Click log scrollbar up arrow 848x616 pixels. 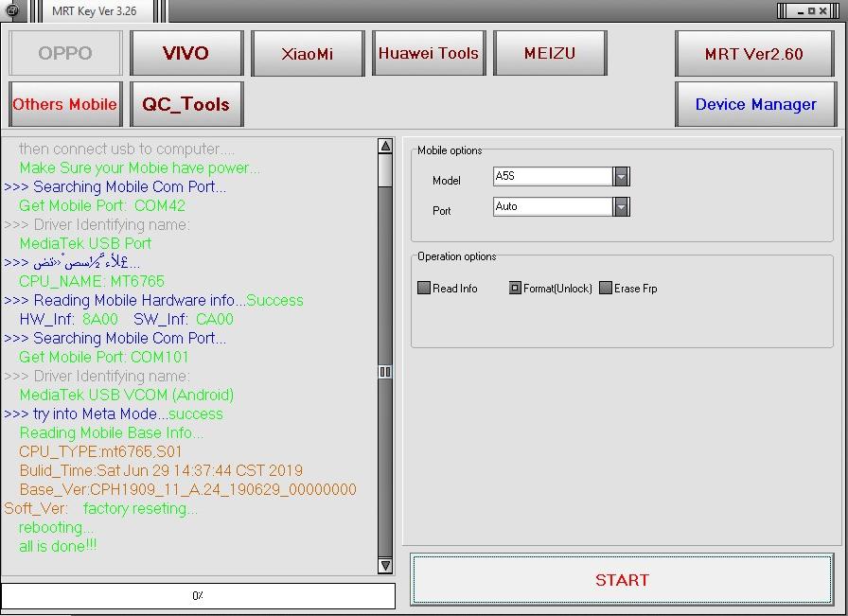point(385,146)
